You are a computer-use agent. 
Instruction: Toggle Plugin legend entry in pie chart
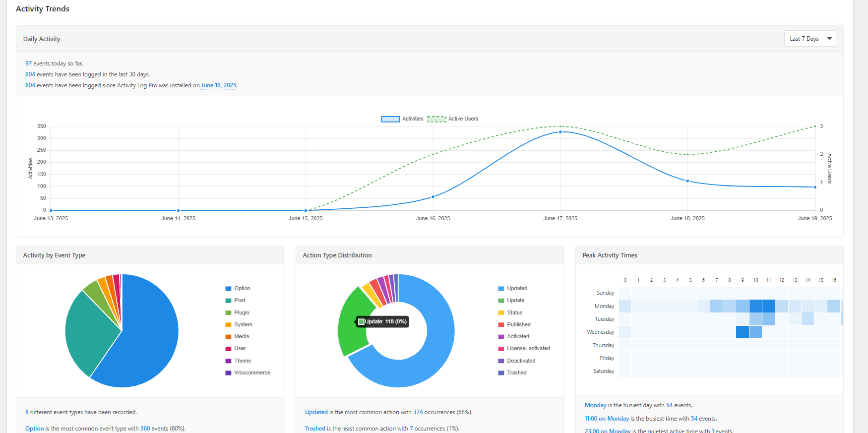click(x=242, y=313)
